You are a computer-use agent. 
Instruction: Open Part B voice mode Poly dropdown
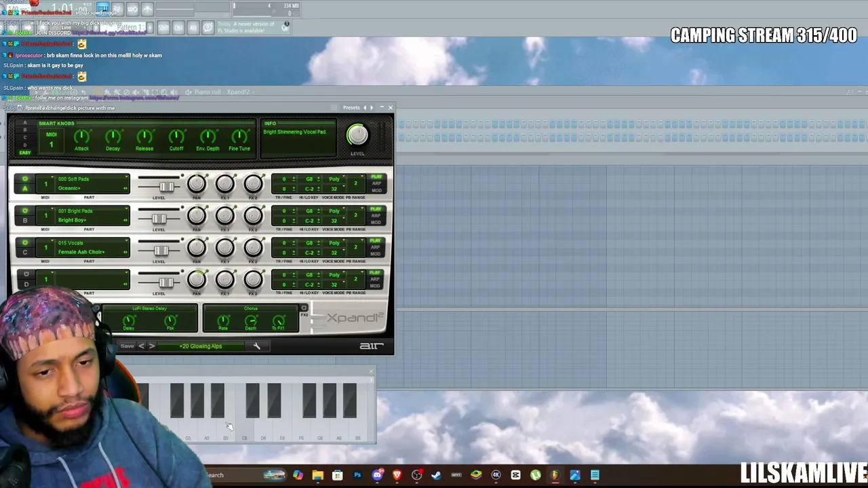[x=334, y=211]
